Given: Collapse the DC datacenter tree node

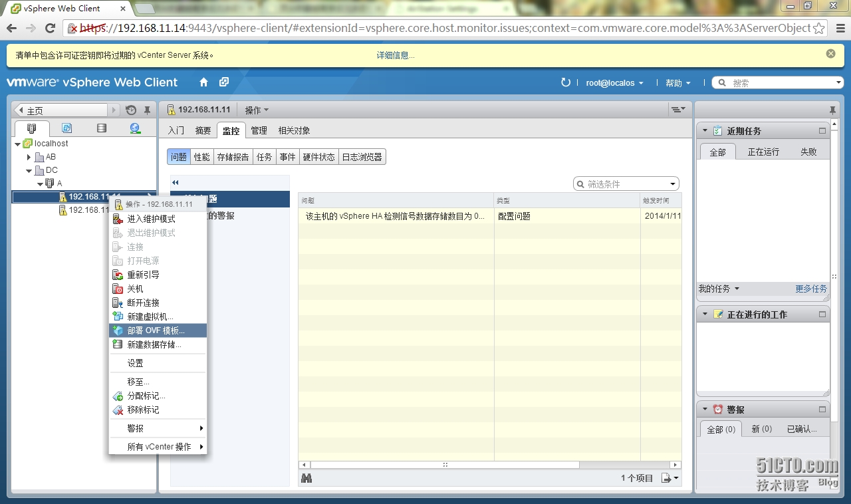Looking at the screenshot, I should tap(29, 171).
